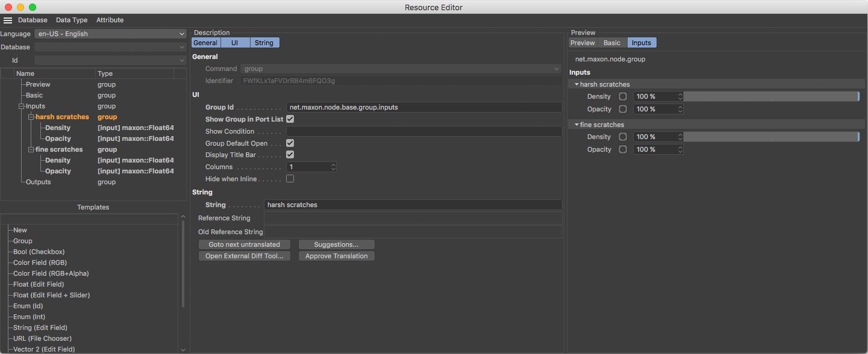Click Goto next untranslated button

coord(244,244)
